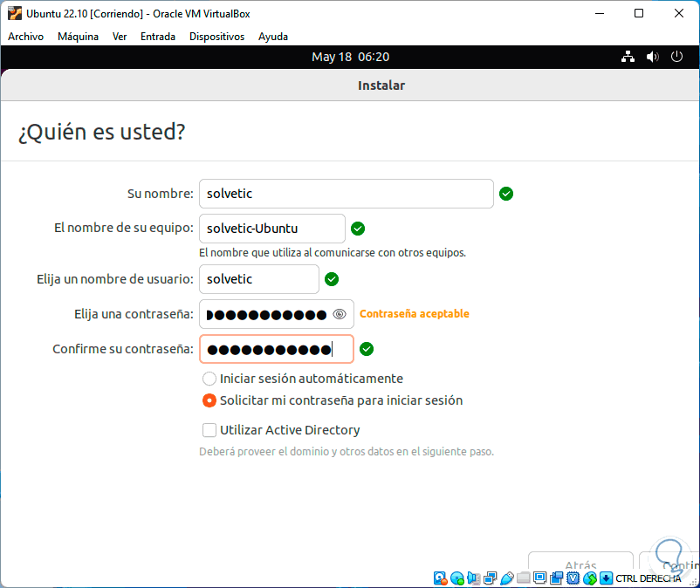The image size is (700, 588).
Task: Click the CTRL DERECHA host key label
Action: [x=649, y=578]
